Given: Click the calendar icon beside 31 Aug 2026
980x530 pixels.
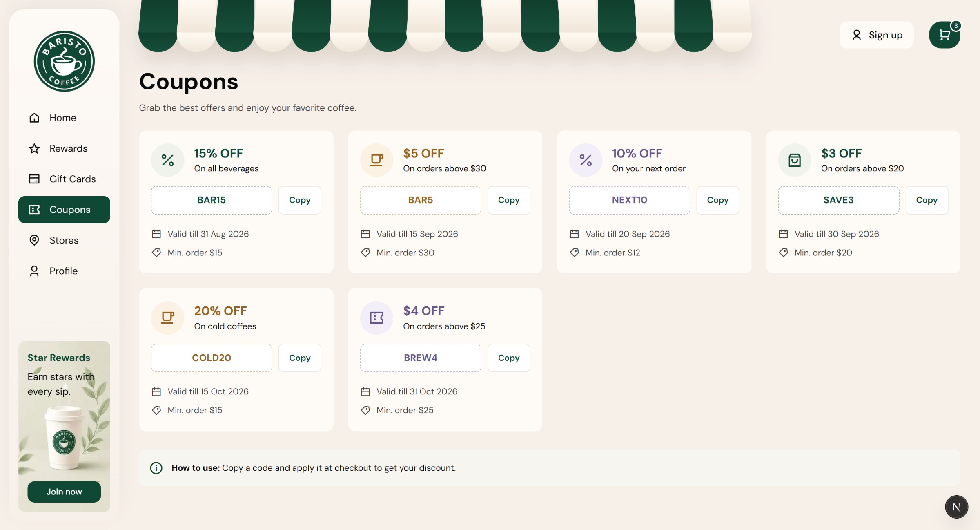Looking at the screenshot, I should pos(156,234).
